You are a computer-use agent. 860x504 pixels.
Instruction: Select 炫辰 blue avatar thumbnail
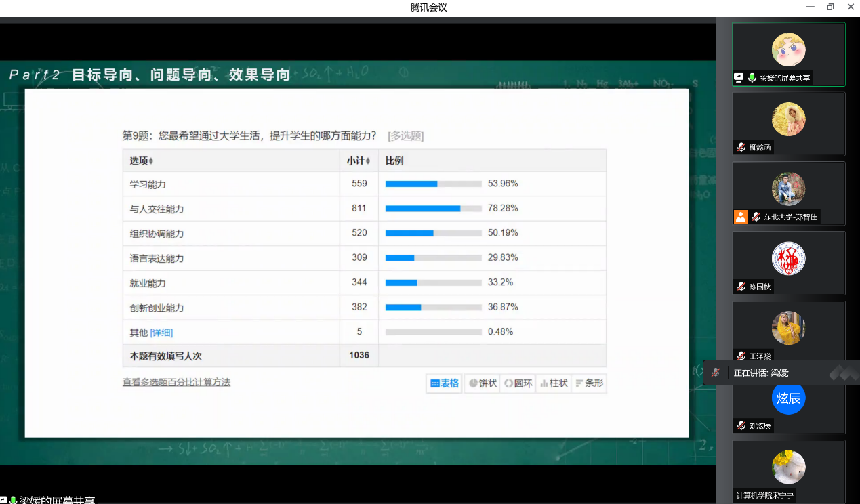[788, 398]
